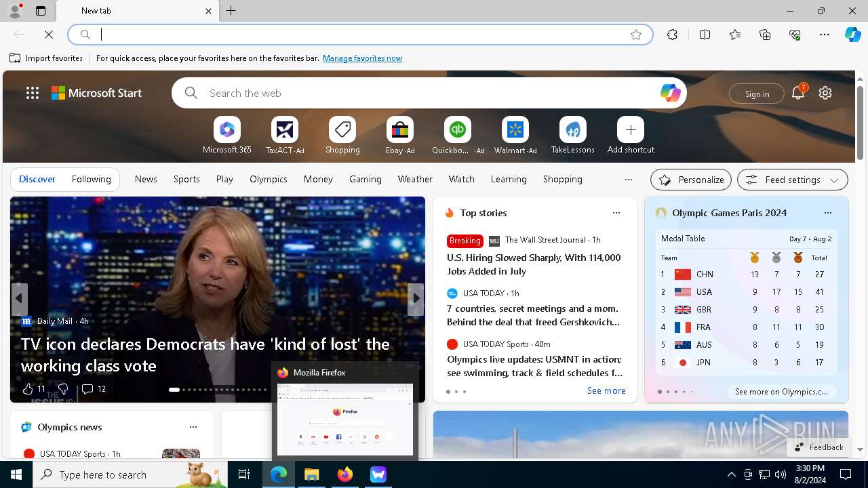This screenshot has width=868, height=488.
Task: Open the Gaming category tab
Action: tap(366, 179)
